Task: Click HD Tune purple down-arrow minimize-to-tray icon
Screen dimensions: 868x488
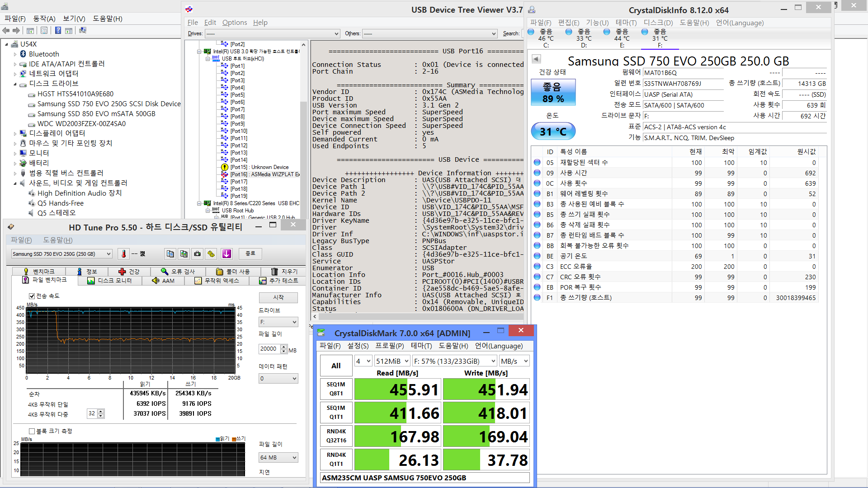Action: coord(226,254)
